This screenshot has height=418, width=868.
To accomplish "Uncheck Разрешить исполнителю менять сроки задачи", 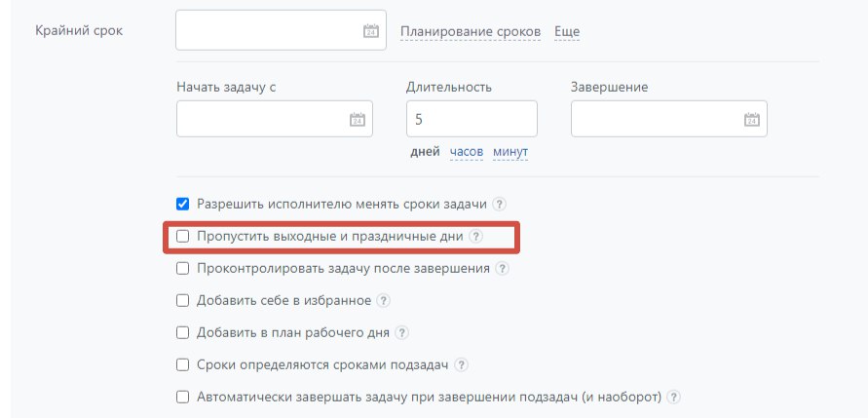I will 182,205.
